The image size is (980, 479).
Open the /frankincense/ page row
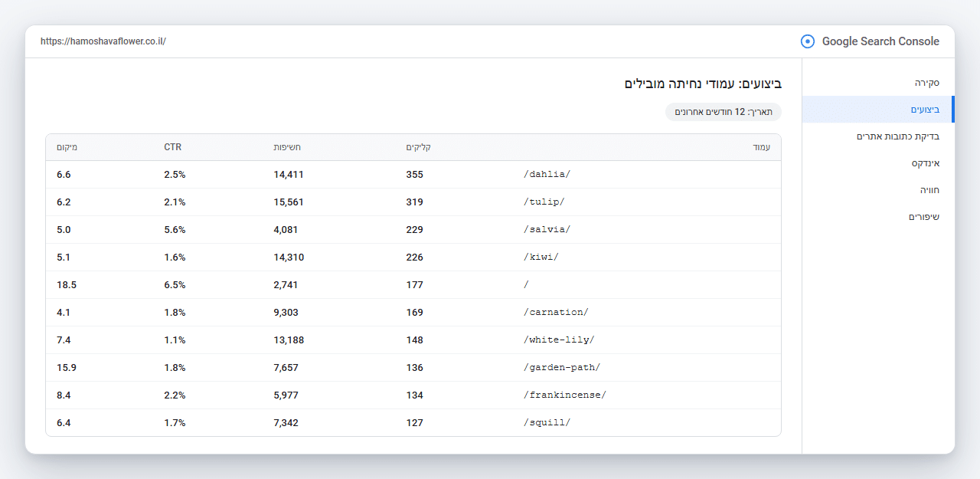tap(413, 395)
